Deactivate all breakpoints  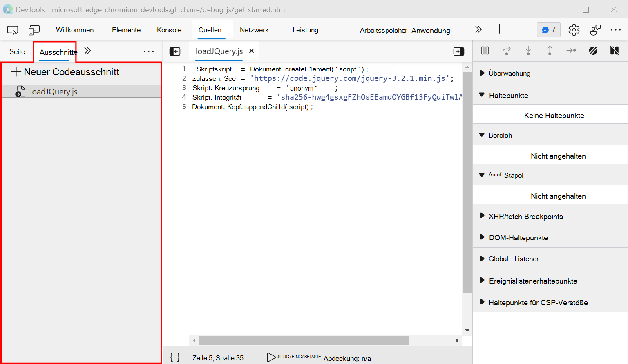tap(593, 51)
